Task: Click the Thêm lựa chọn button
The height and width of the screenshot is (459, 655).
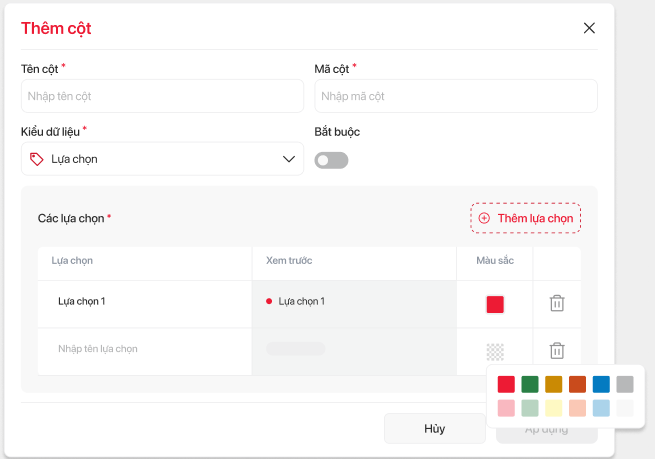Action: point(526,218)
